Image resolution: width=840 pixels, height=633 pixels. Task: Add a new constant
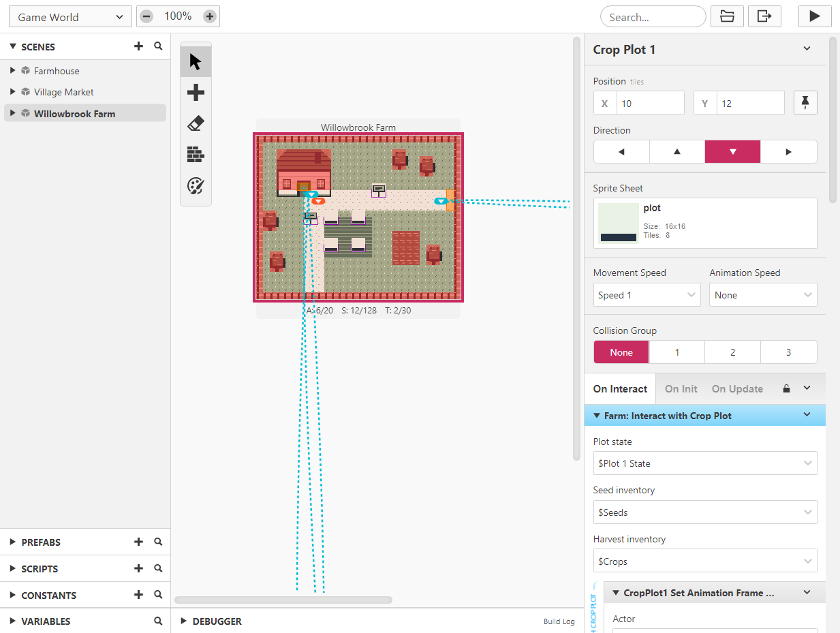point(138,595)
